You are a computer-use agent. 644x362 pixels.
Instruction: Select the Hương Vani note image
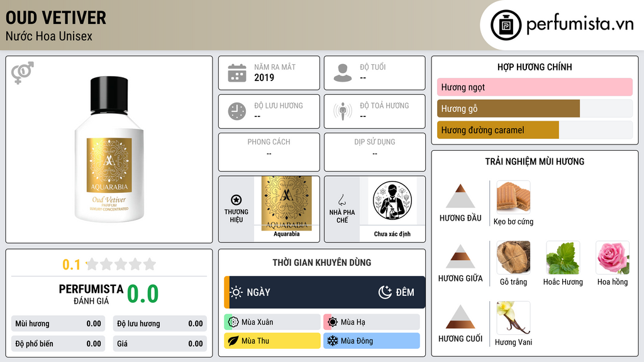pos(513,318)
